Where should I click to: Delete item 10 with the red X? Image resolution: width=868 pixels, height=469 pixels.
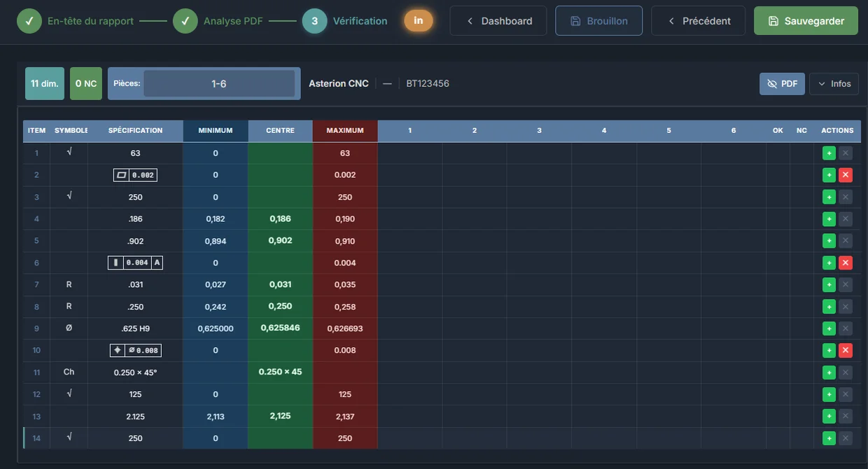(846, 350)
